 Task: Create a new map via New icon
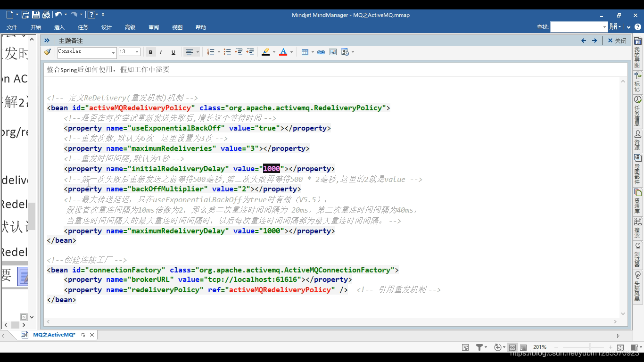(10, 15)
